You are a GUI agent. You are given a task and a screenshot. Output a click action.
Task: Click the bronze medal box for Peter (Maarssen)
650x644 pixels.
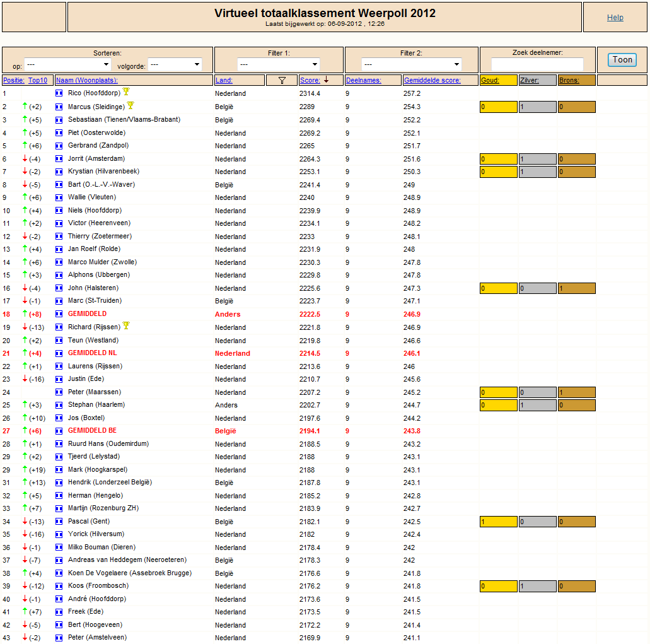pyautogui.click(x=577, y=392)
